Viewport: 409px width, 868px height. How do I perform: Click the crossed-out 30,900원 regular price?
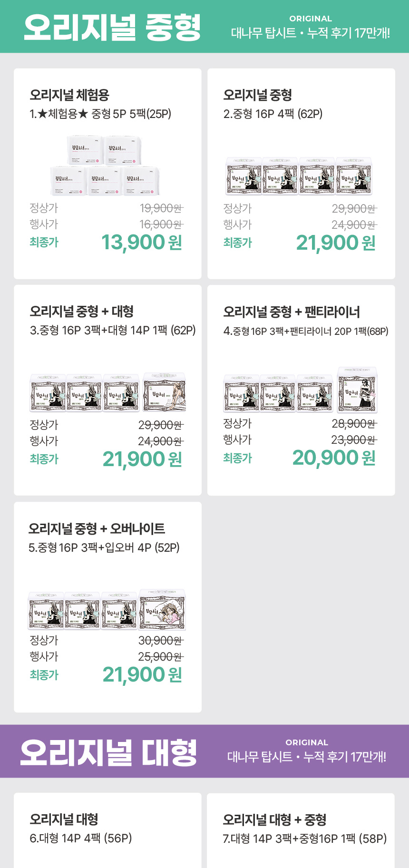[x=160, y=641]
